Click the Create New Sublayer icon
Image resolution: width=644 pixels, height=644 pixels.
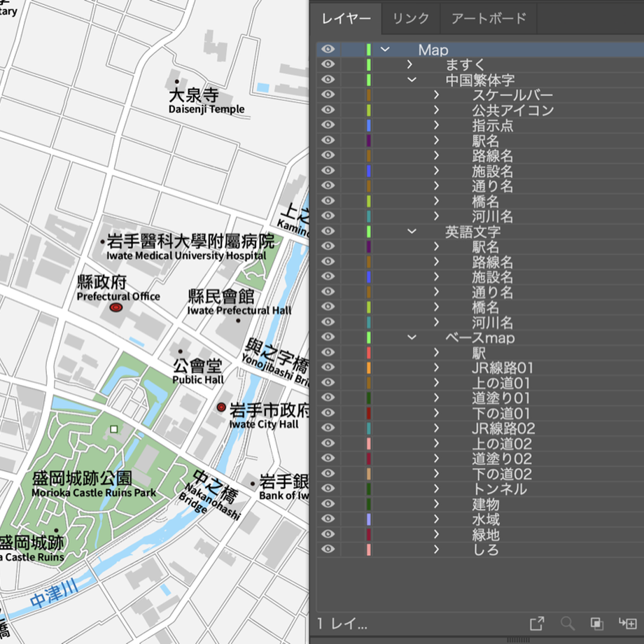(628, 624)
